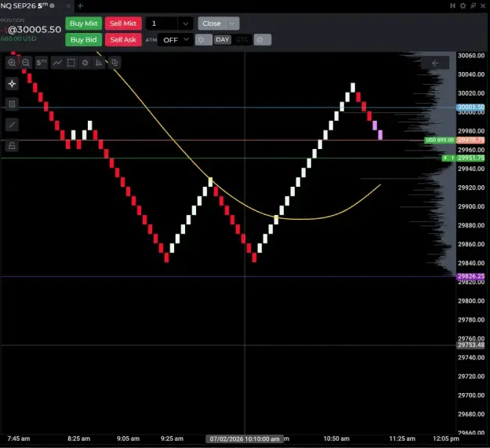Toggle the lock drawings icon

(x=12, y=145)
